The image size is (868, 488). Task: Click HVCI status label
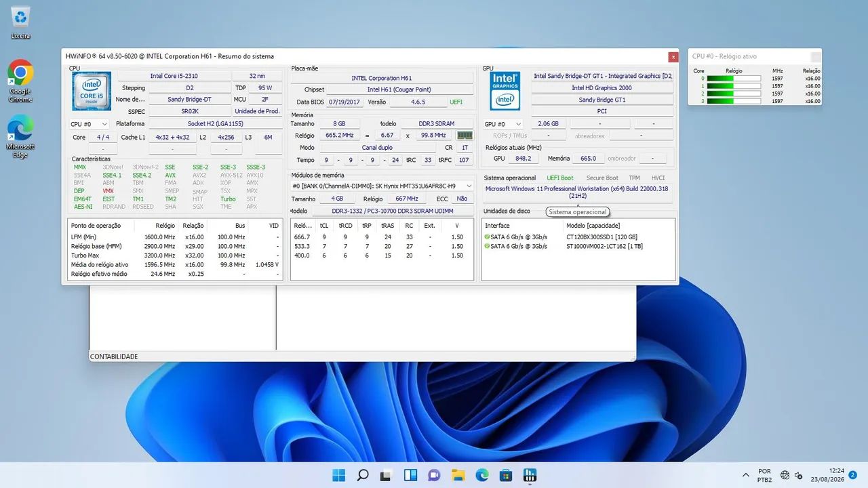point(658,178)
